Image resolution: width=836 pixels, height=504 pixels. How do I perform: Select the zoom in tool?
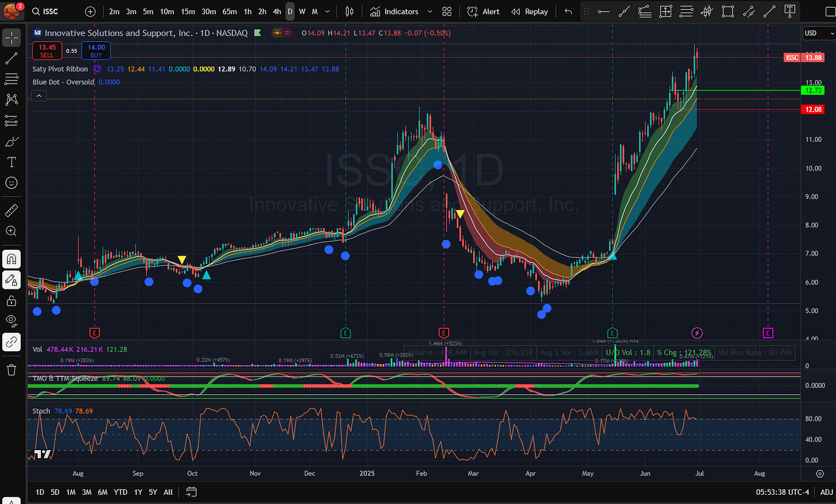[x=11, y=231]
